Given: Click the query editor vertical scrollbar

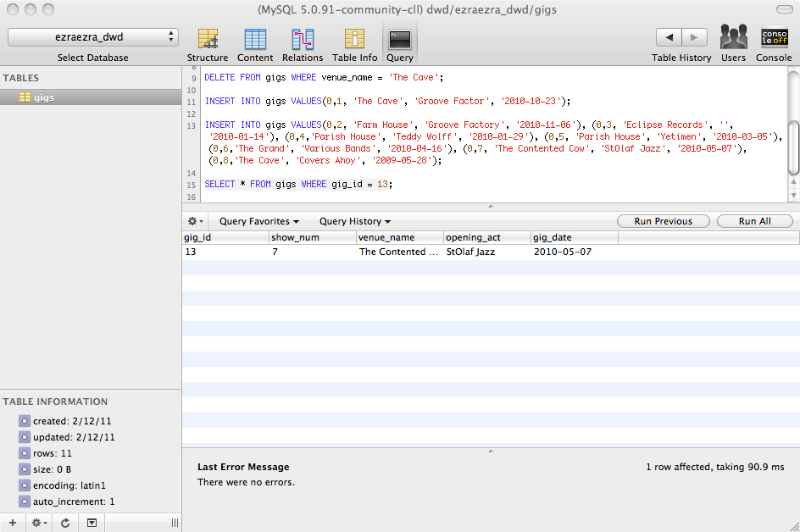Looking at the screenshot, I should click(793, 148).
